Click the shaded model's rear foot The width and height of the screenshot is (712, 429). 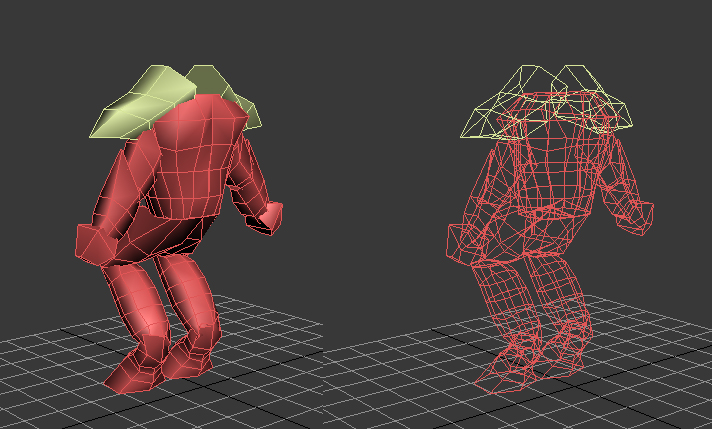click(188, 359)
